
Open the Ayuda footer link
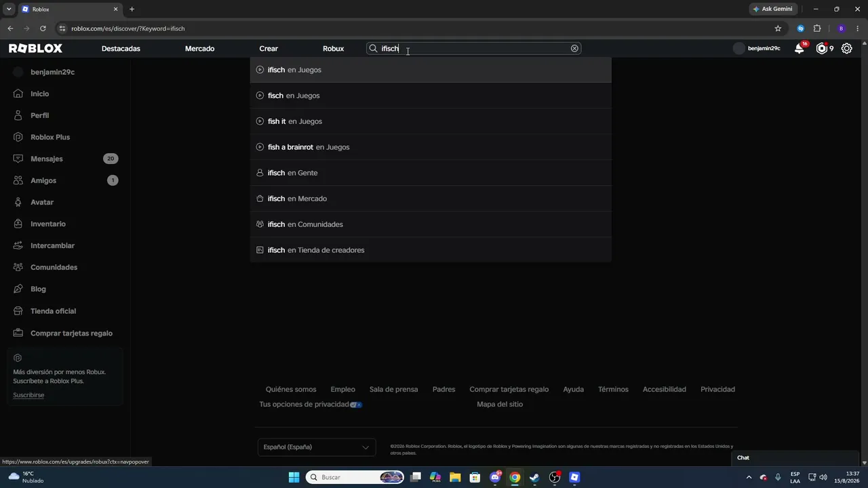[573, 390]
